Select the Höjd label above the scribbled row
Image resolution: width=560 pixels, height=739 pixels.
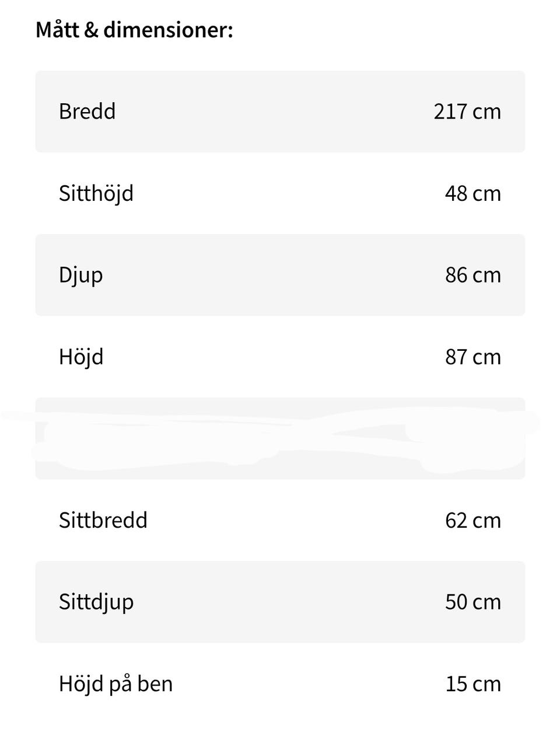tap(80, 356)
